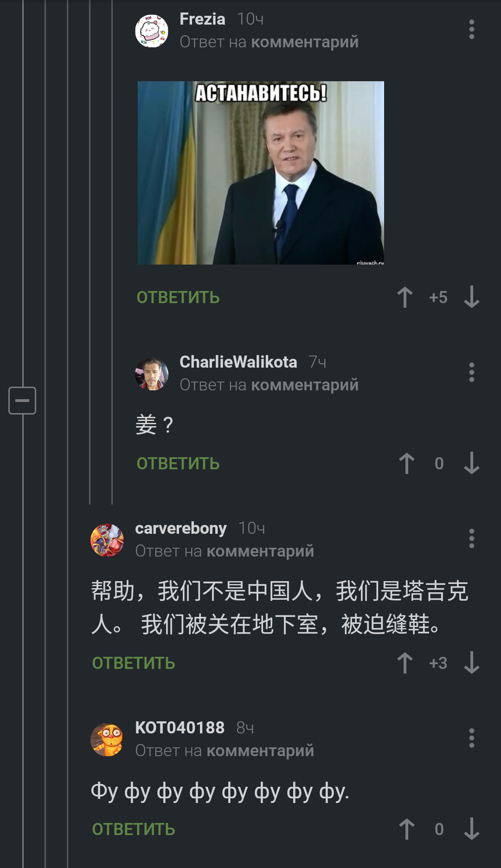Reply to Frezia's comment via ОТВЕТИТЬ
Viewport: 501px width, 868px height.
178,298
